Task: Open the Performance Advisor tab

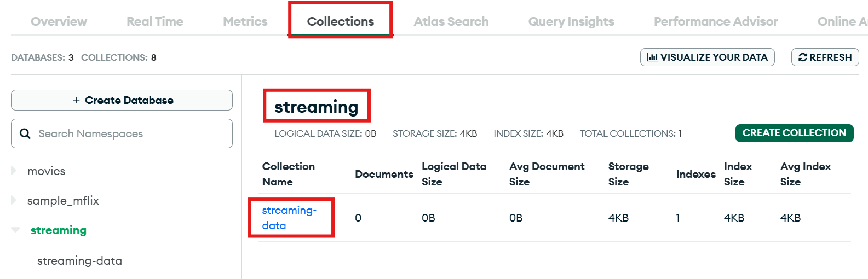Action: 716,21
